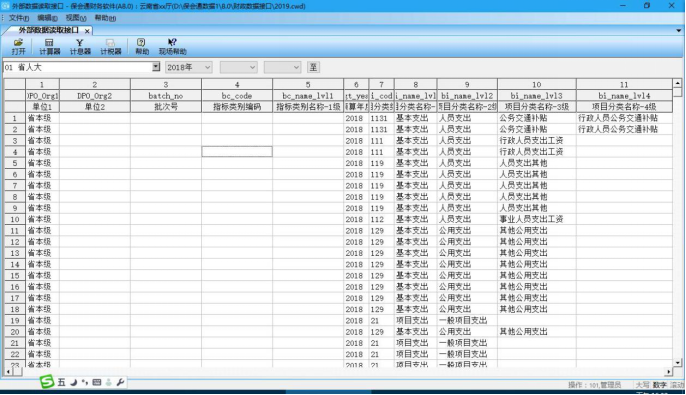This screenshot has height=395, width=686.
Task: Open the 文件 menu
Action: (19, 18)
